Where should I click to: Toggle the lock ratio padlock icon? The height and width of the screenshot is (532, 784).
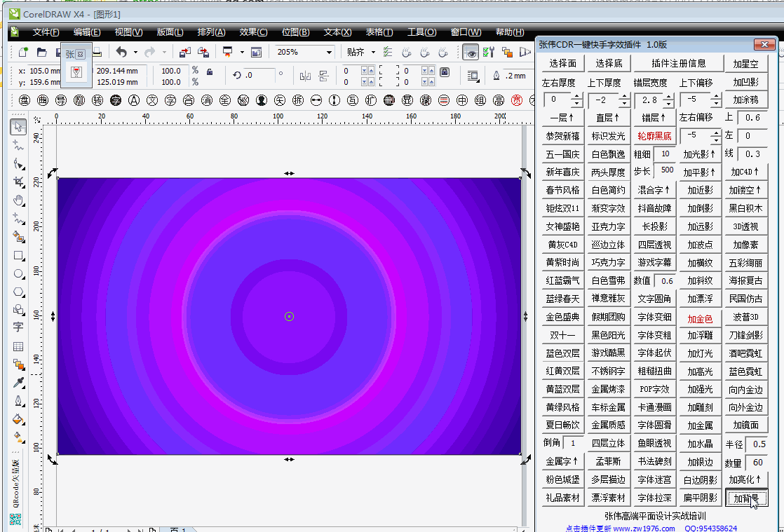point(210,72)
